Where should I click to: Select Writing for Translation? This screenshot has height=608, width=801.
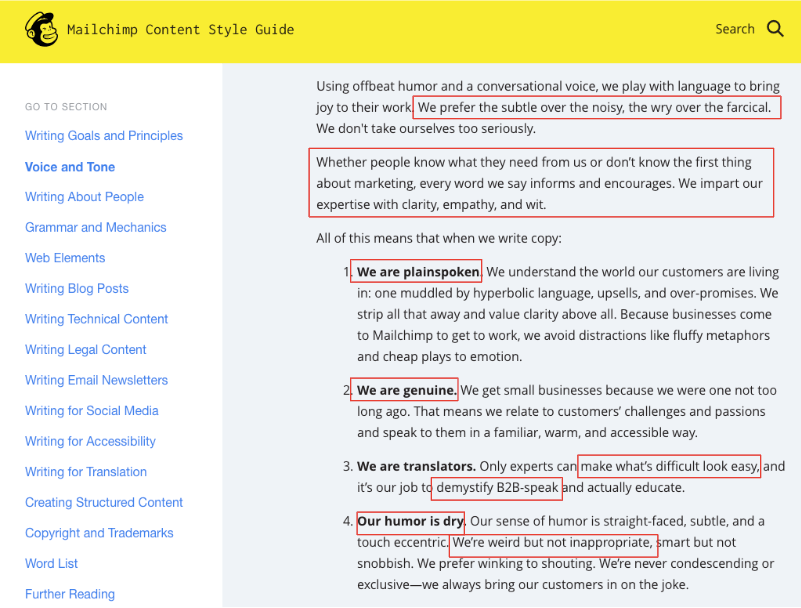point(88,471)
